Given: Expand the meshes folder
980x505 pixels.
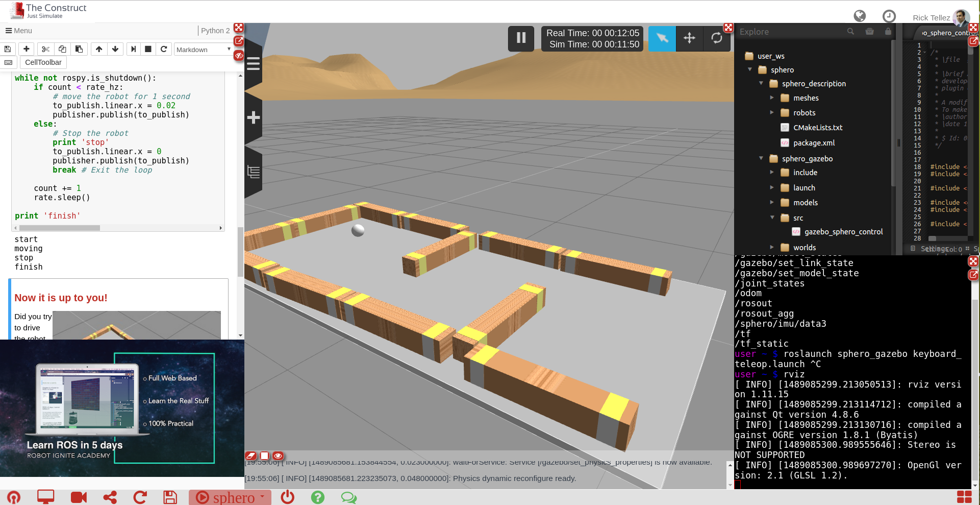Looking at the screenshot, I should (x=772, y=98).
